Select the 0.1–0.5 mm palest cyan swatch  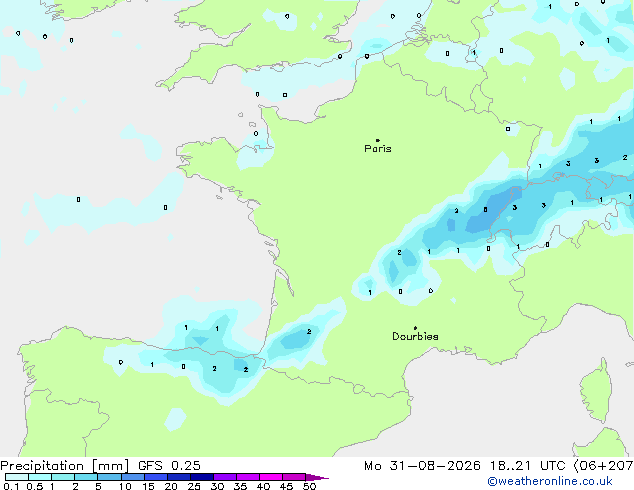click(17, 477)
